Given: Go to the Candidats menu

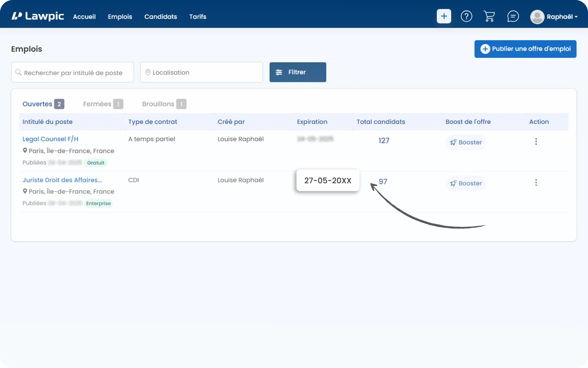Looking at the screenshot, I should (160, 17).
